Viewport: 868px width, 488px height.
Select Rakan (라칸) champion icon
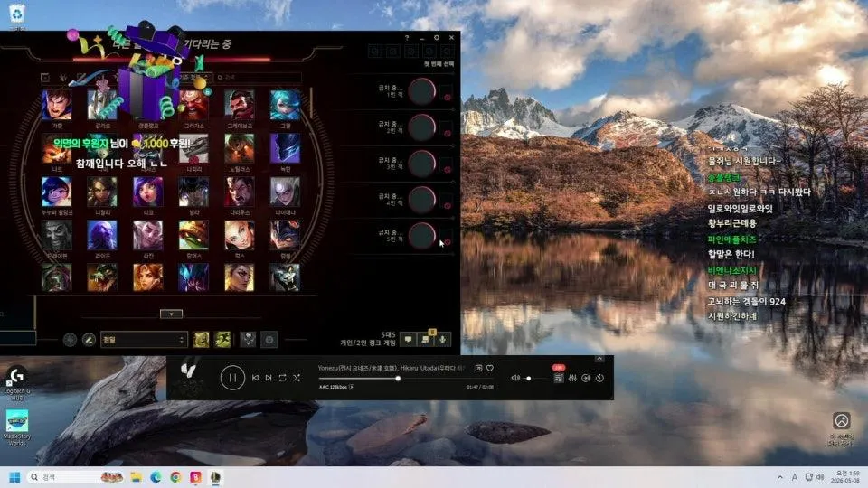tap(147, 235)
